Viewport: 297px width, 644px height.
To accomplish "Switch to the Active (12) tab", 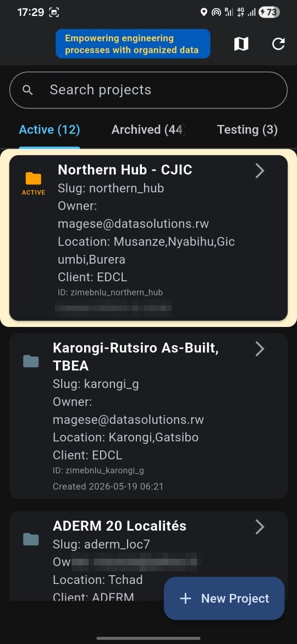I will (x=50, y=130).
